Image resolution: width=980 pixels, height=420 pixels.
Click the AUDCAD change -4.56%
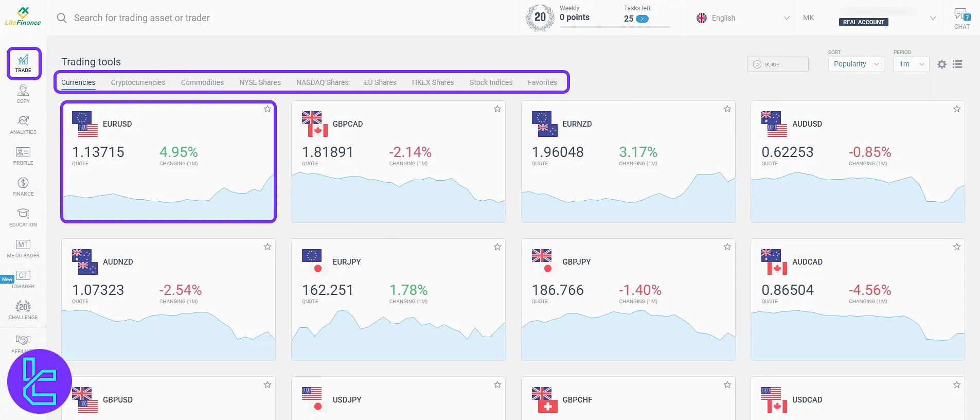870,290
